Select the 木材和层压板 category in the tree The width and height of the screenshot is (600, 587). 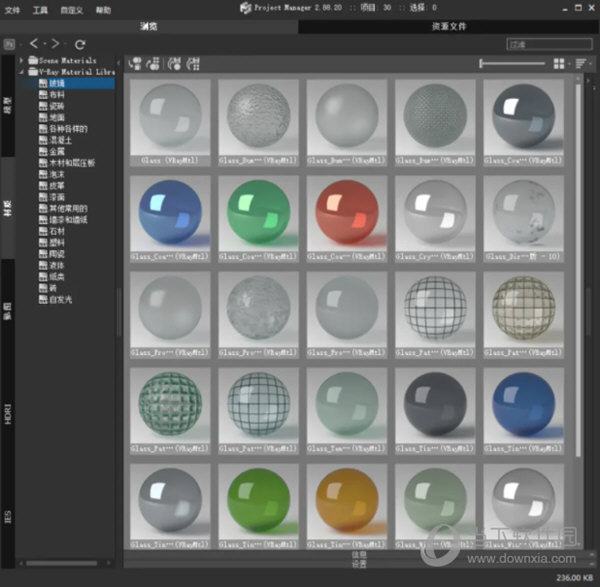pos(72,163)
